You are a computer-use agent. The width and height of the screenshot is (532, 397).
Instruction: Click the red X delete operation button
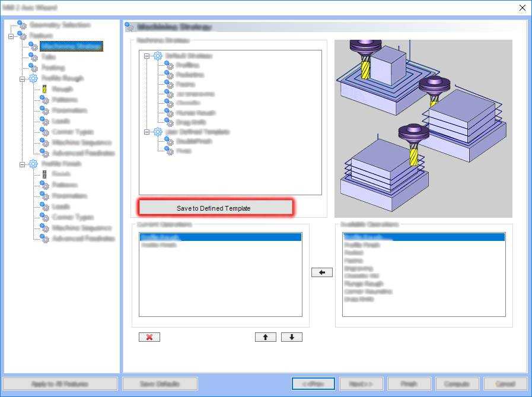[149, 337]
